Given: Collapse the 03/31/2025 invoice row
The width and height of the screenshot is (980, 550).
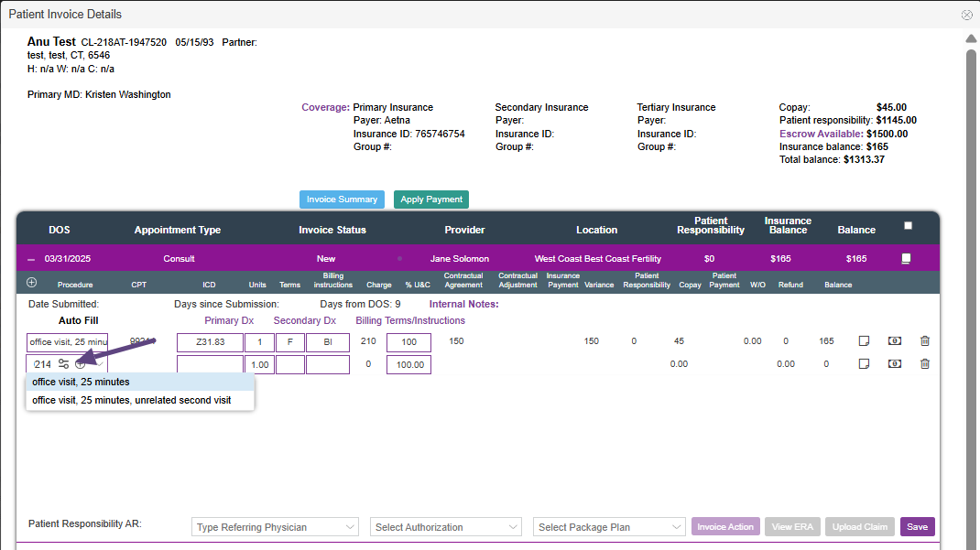Looking at the screenshot, I should click(x=32, y=259).
